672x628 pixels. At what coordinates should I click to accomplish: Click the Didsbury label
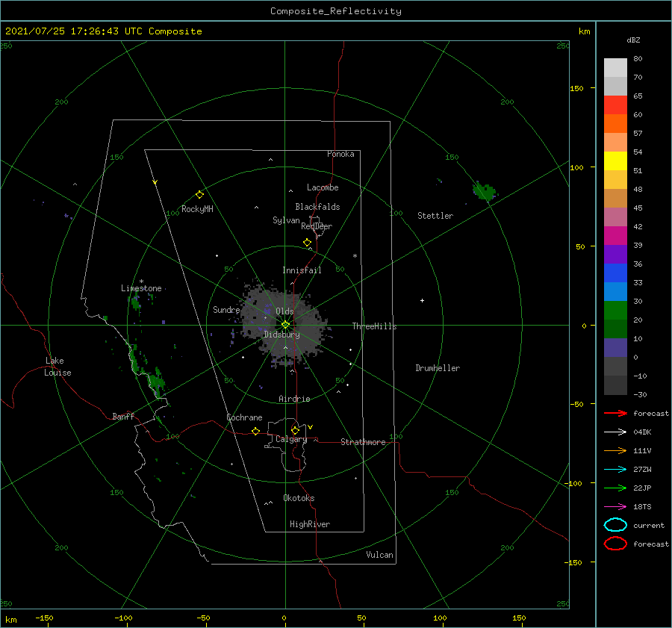pos(282,335)
